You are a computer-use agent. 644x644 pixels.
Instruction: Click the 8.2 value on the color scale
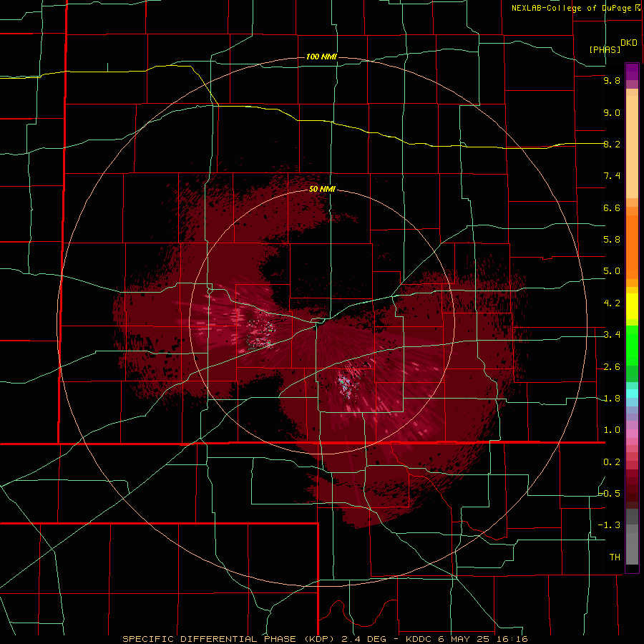point(612,144)
